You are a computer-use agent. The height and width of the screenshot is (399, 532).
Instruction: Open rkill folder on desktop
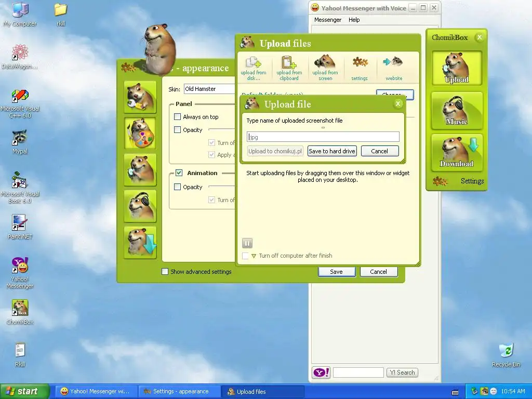tap(61, 14)
